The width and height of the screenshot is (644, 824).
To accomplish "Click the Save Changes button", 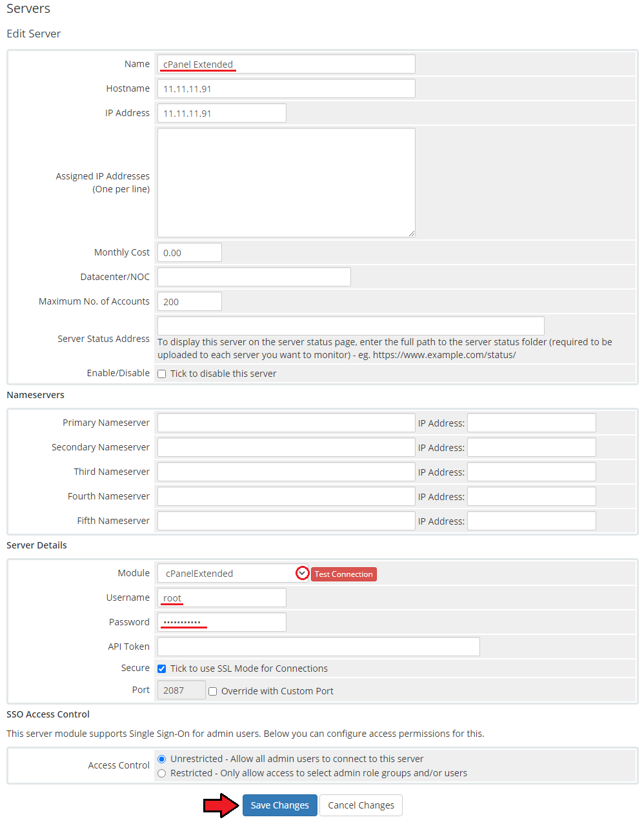I will (279, 805).
